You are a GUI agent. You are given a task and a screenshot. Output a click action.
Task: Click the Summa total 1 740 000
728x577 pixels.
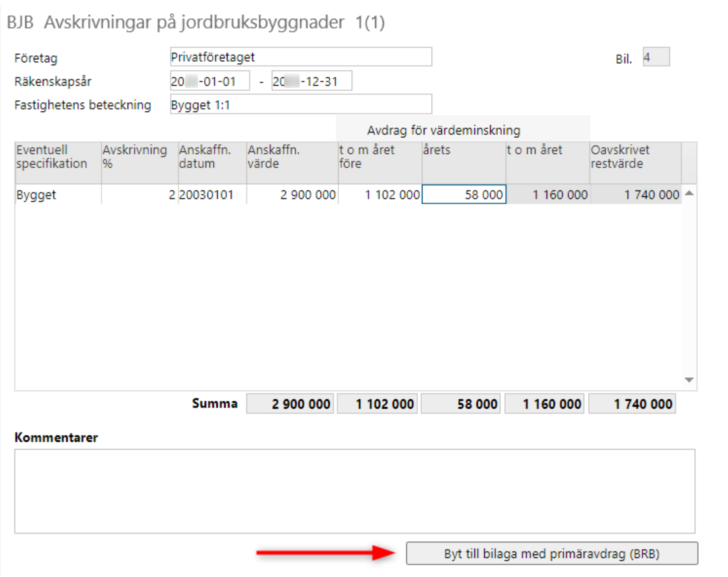pyautogui.click(x=632, y=404)
